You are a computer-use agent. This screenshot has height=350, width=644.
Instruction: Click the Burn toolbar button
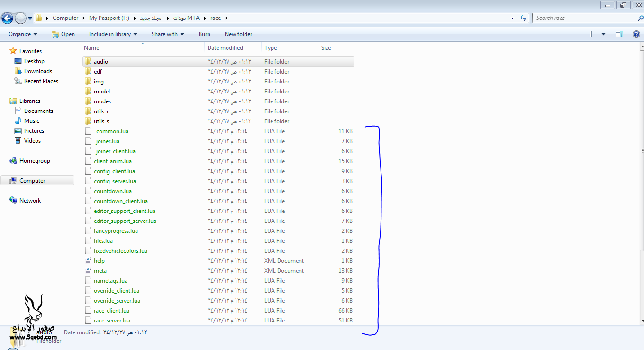click(x=204, y=34)
